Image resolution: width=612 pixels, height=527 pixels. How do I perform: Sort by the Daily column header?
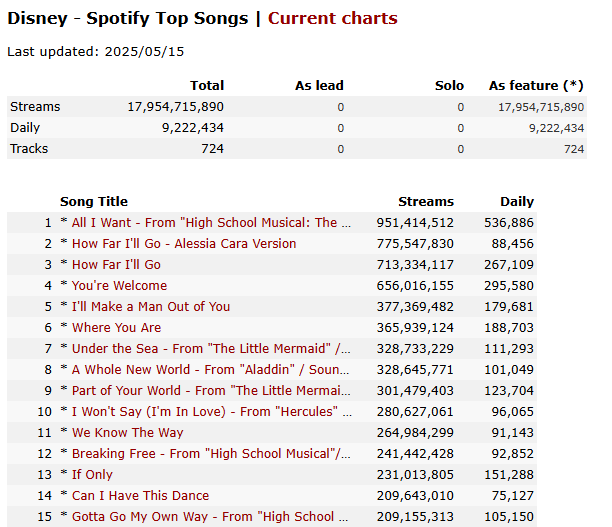pos(517,202)
